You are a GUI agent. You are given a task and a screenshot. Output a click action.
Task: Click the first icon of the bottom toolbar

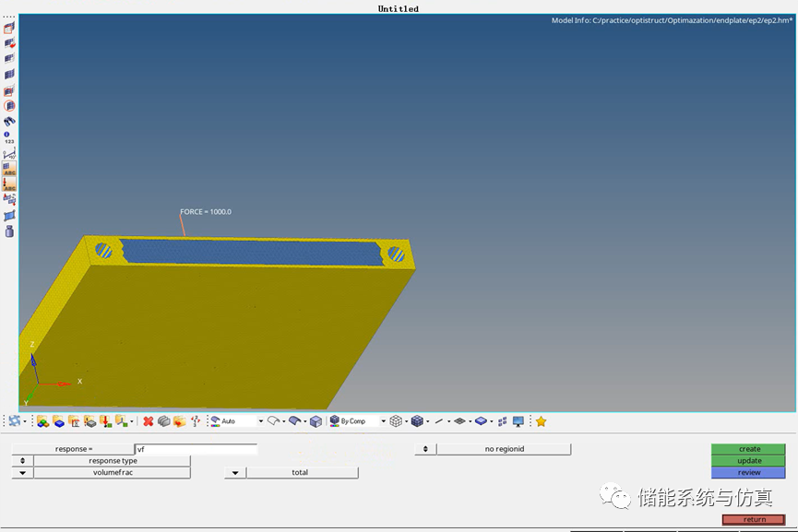[x=15, y=421]
